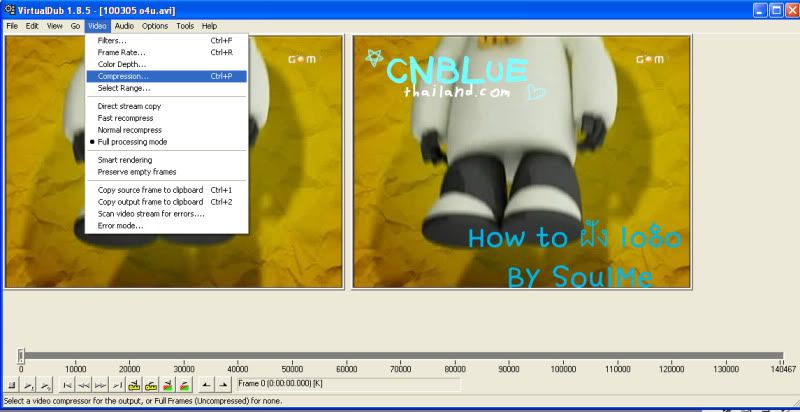
Task: Step forward one frame
Action: point(101,385)
